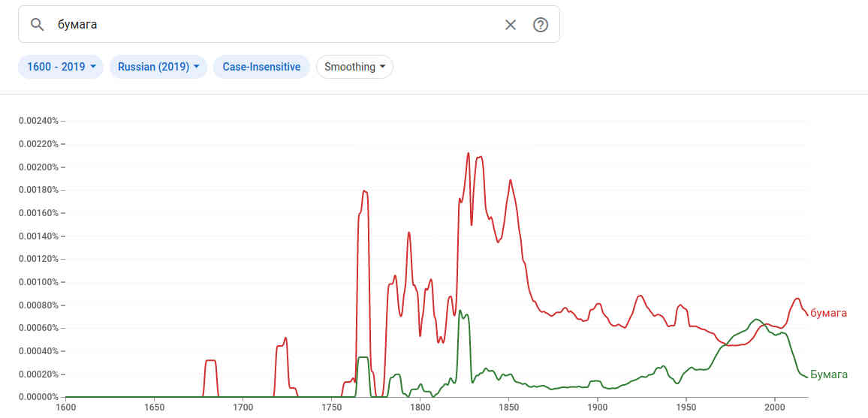Click the 0.00240% y-axis label

coord(38,121)
